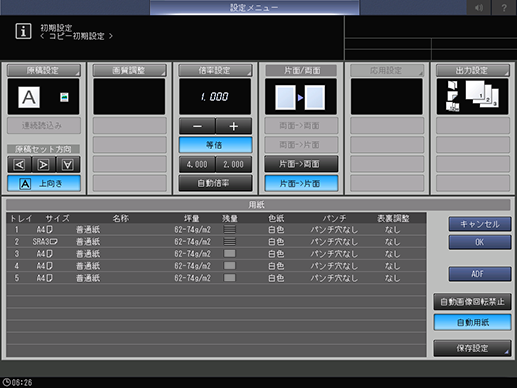Select tray 2 SRA3 paper row
The image size is (517, 388).
[x=216, y=242]
